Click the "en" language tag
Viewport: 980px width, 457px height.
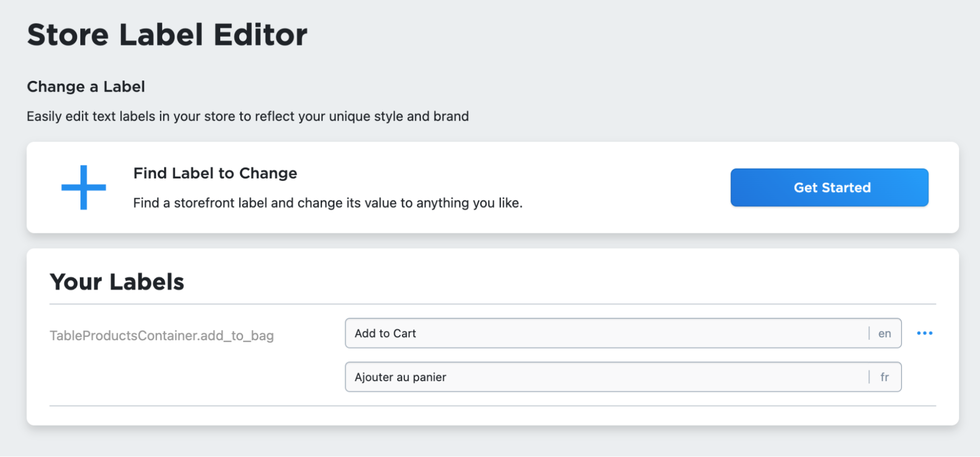[x=884, y=333]
